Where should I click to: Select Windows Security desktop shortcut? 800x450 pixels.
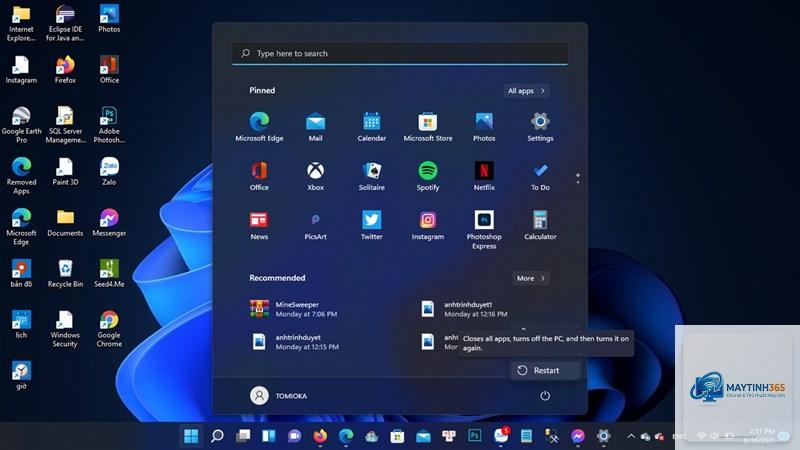(x=65, y=329)
